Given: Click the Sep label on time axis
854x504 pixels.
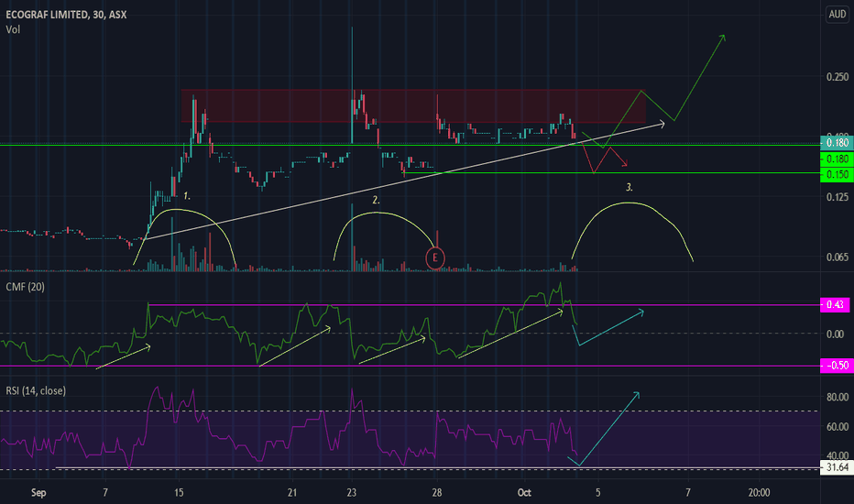Looking at the screenshot, I should pyautogui.click(x=38, y=493).
